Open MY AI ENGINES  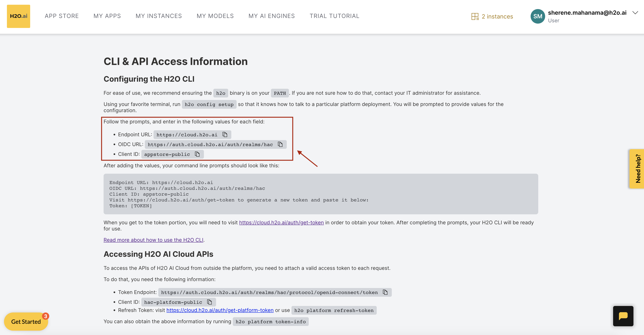(x=272, y=16)
